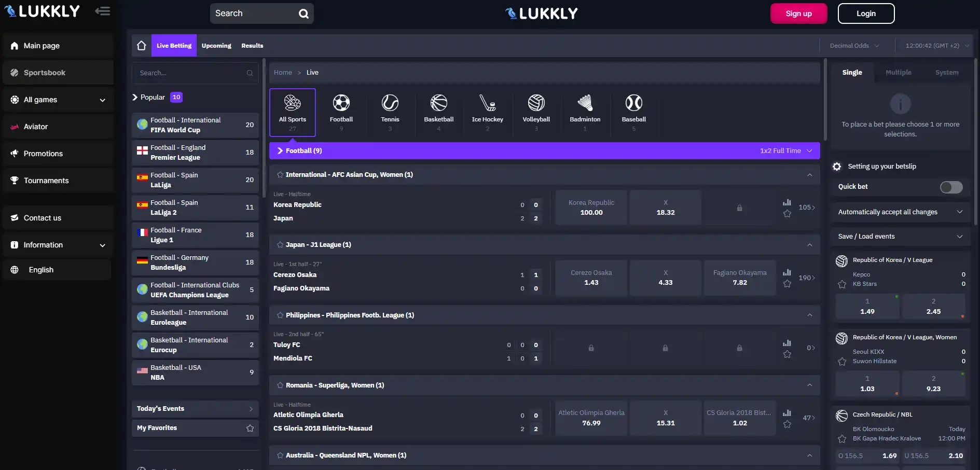Filter live events by Tennis icon
The image size is (980, 470).
click(x=390, y=103)
